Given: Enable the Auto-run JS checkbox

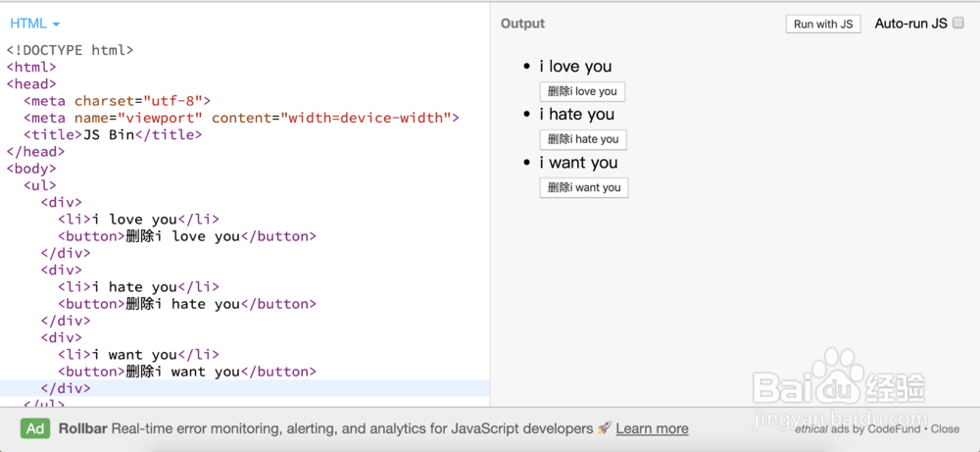Looking at the screenshot, I should click(x=958, y=24).
